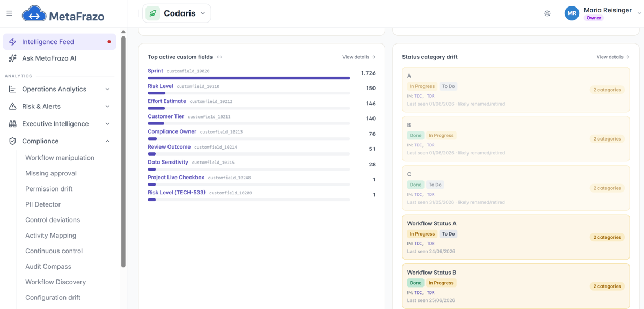The image size is (644, 309).
Task: Expand the Risk & Alerts section chevron
Action: tap(107, 106)
